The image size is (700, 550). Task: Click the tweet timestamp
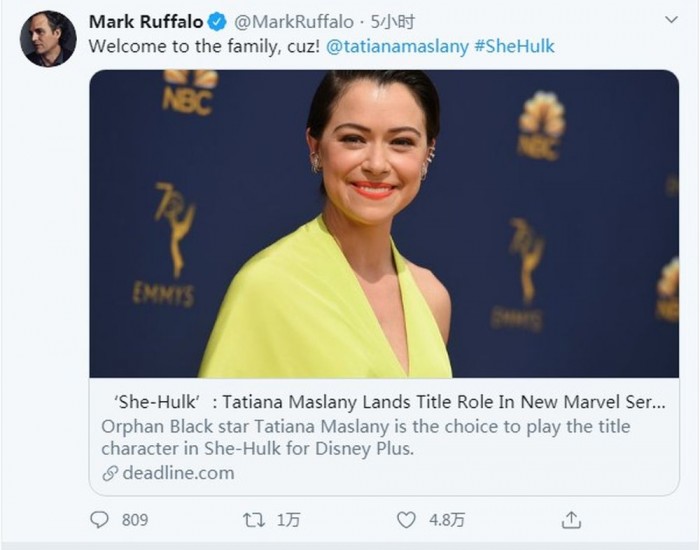[392, 22]
